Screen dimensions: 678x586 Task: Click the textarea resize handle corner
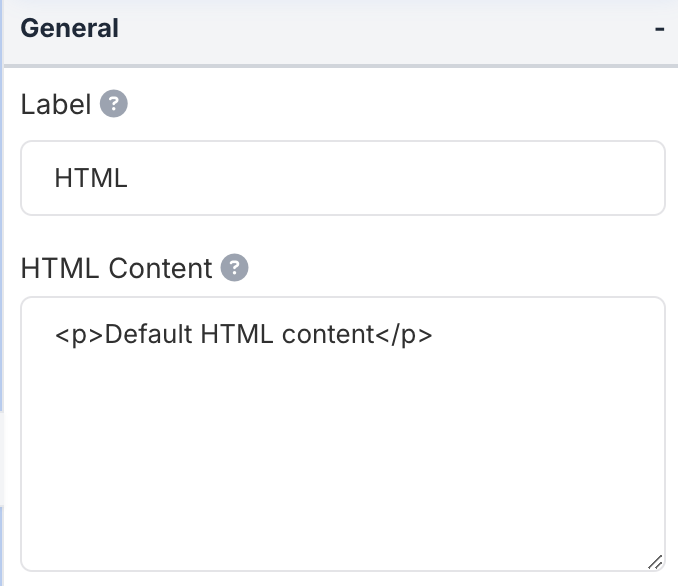(655, 563)
